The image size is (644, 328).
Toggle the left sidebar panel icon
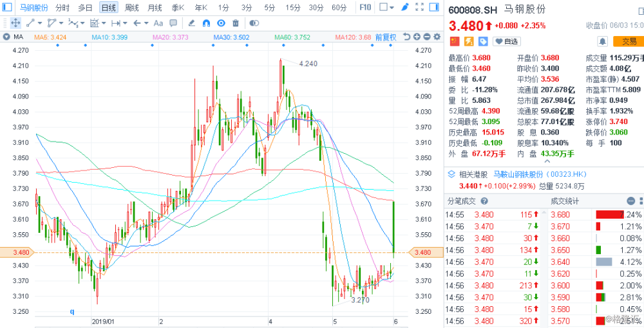coord(7,7)
